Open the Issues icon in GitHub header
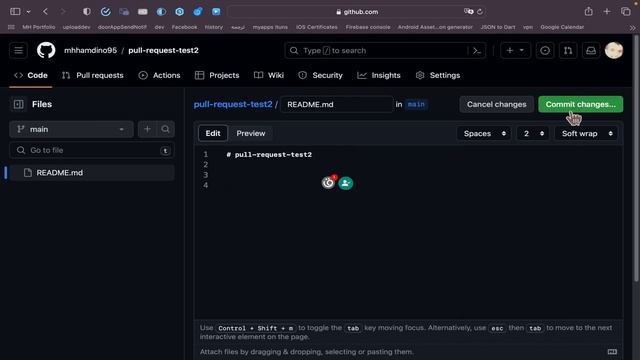This screenshot has height=360, width=640. point(545,51)
